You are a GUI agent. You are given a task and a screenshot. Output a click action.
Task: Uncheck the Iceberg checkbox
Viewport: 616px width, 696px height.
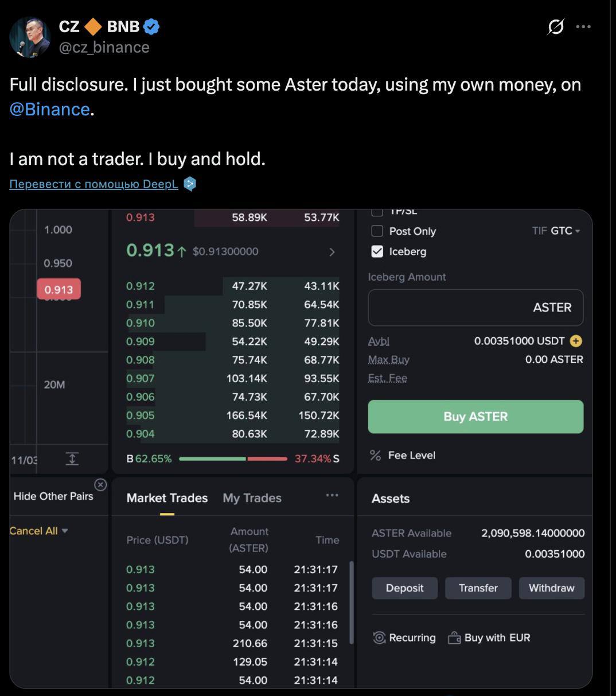pos(377,251)
